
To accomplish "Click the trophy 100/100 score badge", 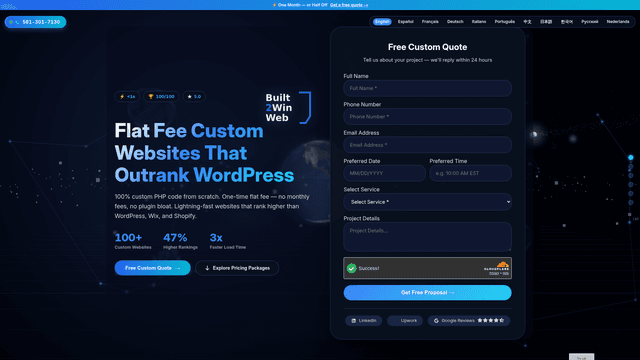I will pyautogui.click(x=161, y=97).
